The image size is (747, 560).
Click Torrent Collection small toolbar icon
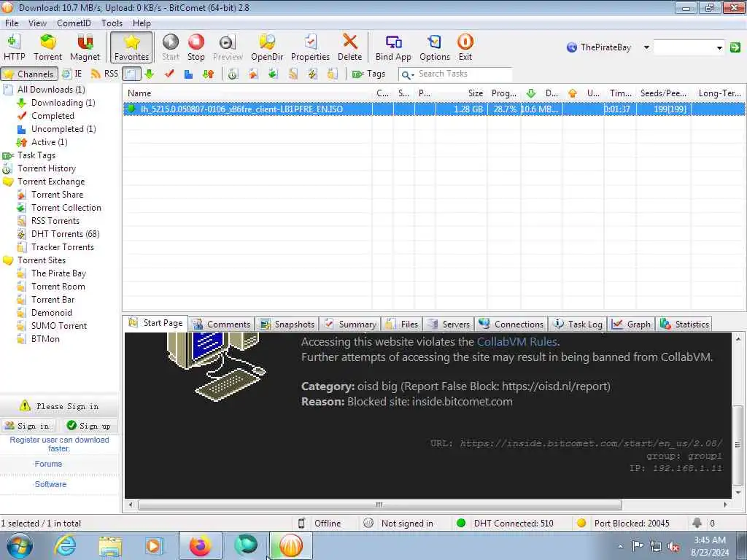[273, 74]
